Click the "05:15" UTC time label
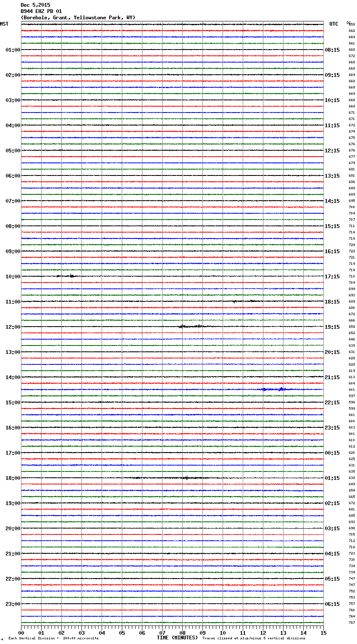 [332, 579]
